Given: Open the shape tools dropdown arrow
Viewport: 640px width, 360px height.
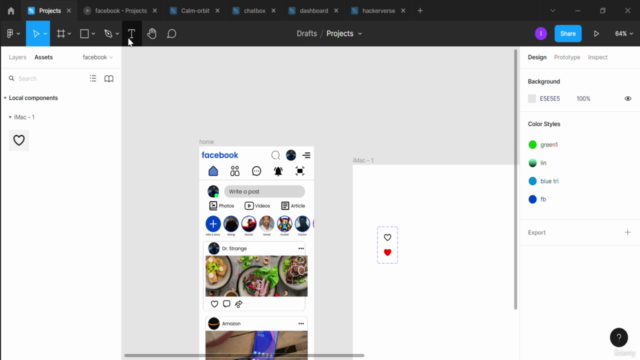Looking at the screenshot, I should tap(93, 34).
